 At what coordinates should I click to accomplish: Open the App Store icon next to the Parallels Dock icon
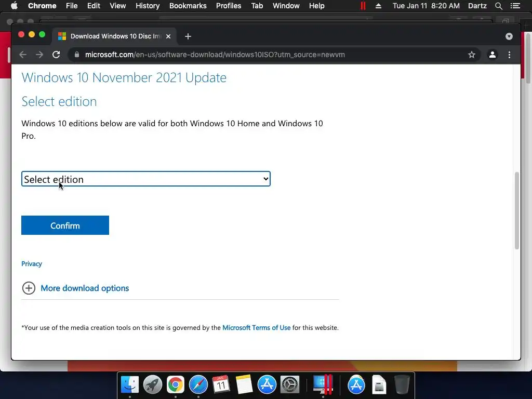[356, 384]
